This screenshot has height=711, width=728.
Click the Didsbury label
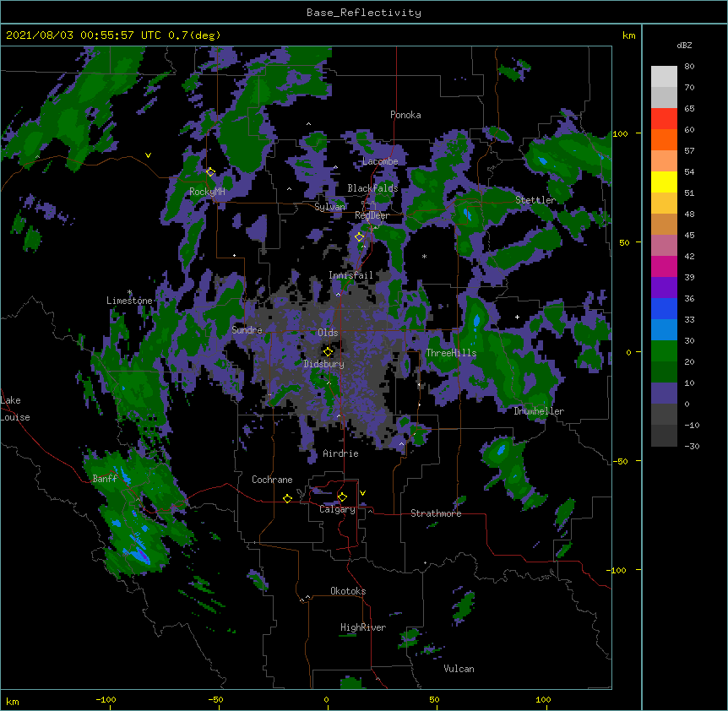click(x=324, y=364)
